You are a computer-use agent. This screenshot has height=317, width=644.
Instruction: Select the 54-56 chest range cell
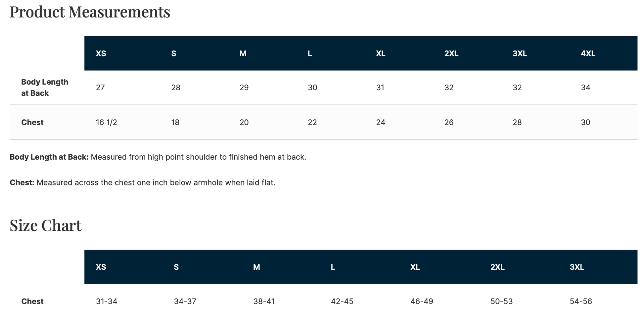pyautogui.click(x=581, y=301)
